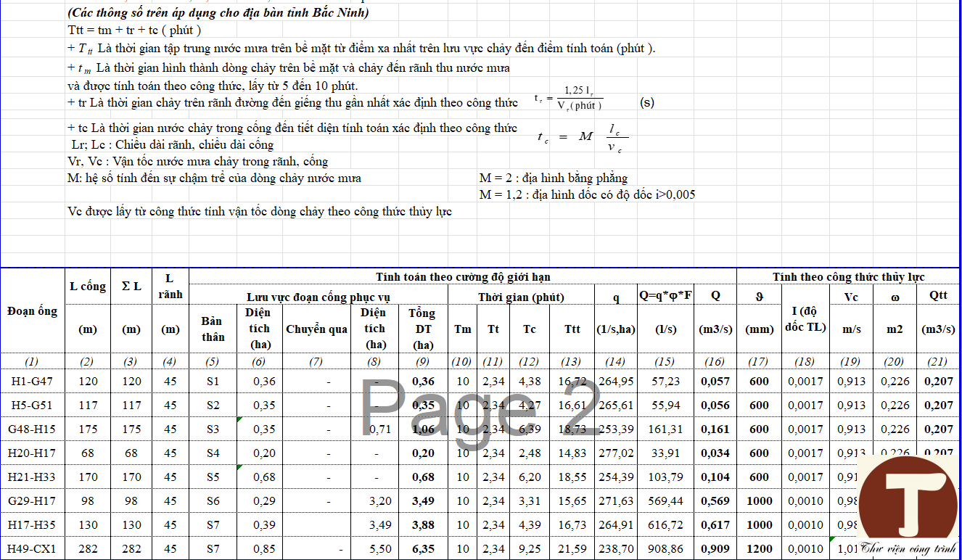The width and height of the screenshot is (962, 560).
Task: Click 'Tính theo công thức thủy lực' header
Action: tap(848, 276)
